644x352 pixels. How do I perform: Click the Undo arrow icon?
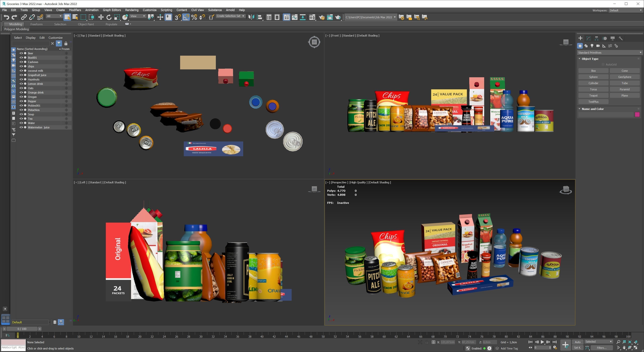pyautogui.click(x=7, y=17)
